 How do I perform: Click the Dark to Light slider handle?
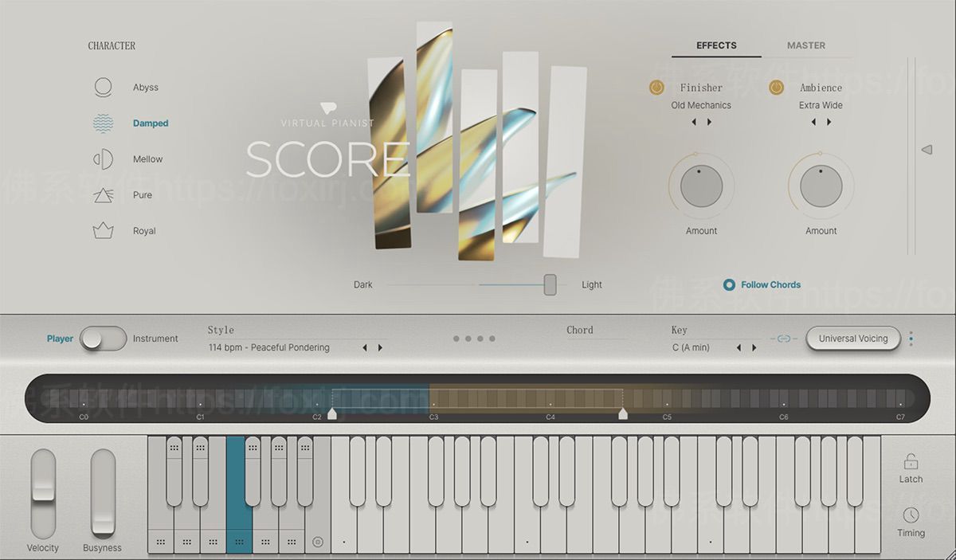(550, 284)
